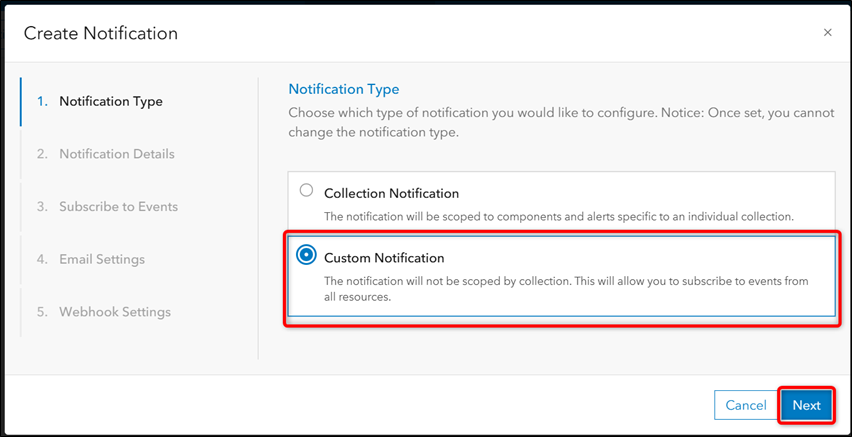Select the Collection Notification radio button
The width and height of the screenshot is (852, 437).
[306, 190]
